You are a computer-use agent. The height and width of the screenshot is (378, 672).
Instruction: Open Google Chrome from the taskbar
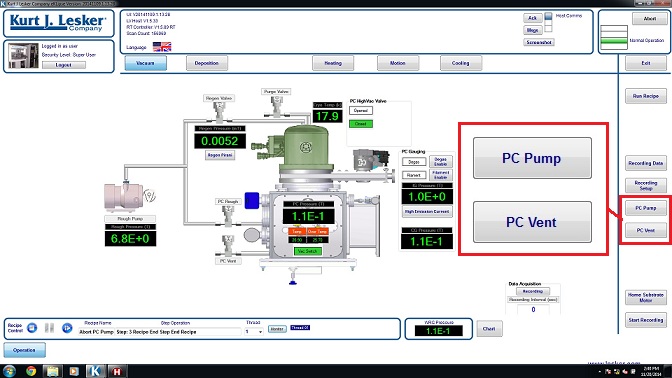pyautogui.click(x=30, y=371)
